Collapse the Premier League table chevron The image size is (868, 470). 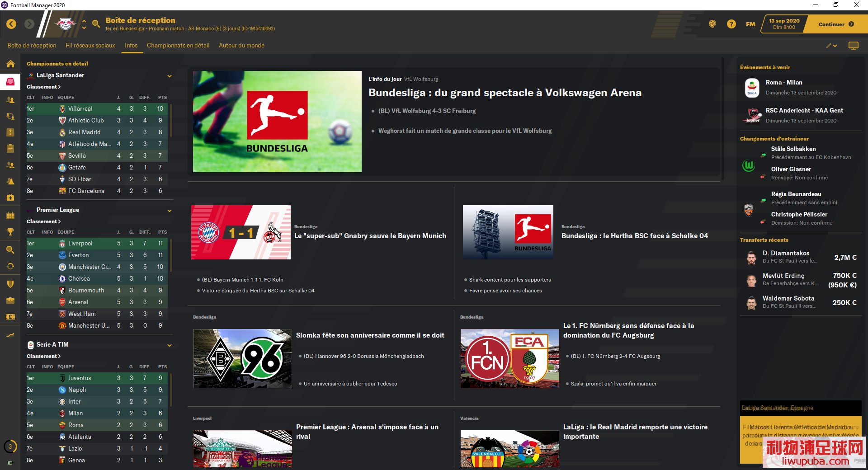(x=170, y=211)
